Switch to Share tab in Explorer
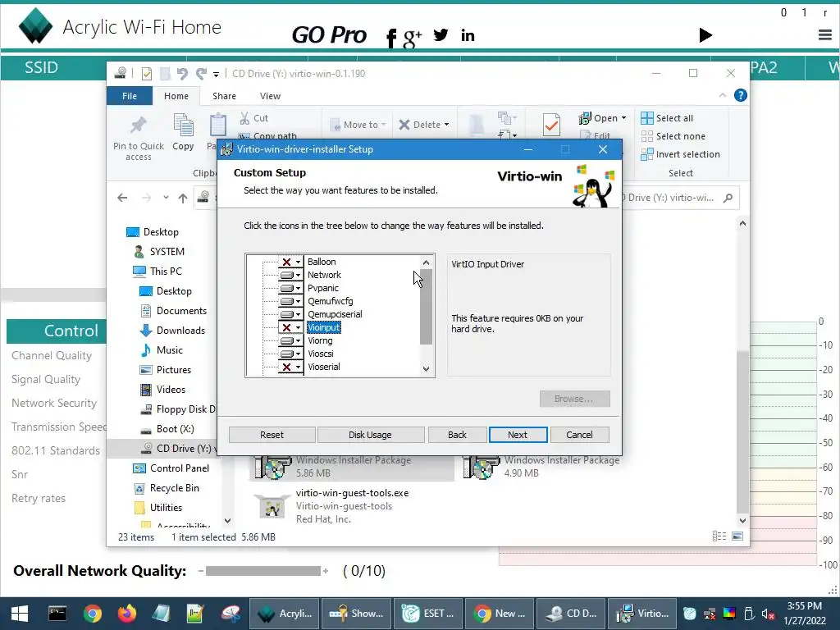 (224, 96)
